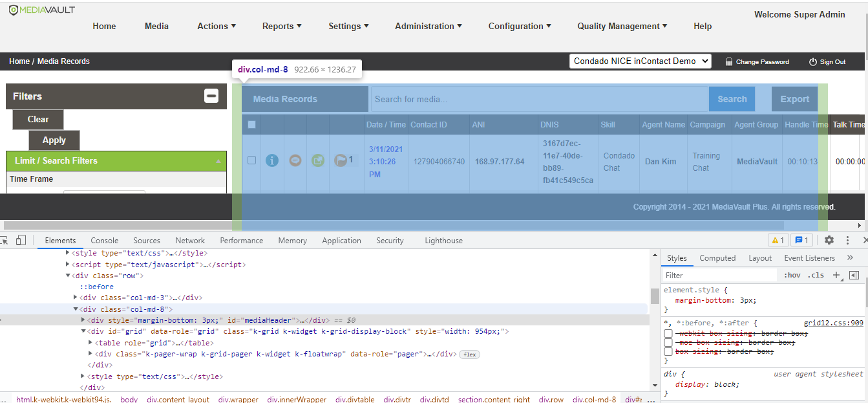Activate the DevTools inspect element tool
This screenshot has height=403, width=868.
(4, 240)
